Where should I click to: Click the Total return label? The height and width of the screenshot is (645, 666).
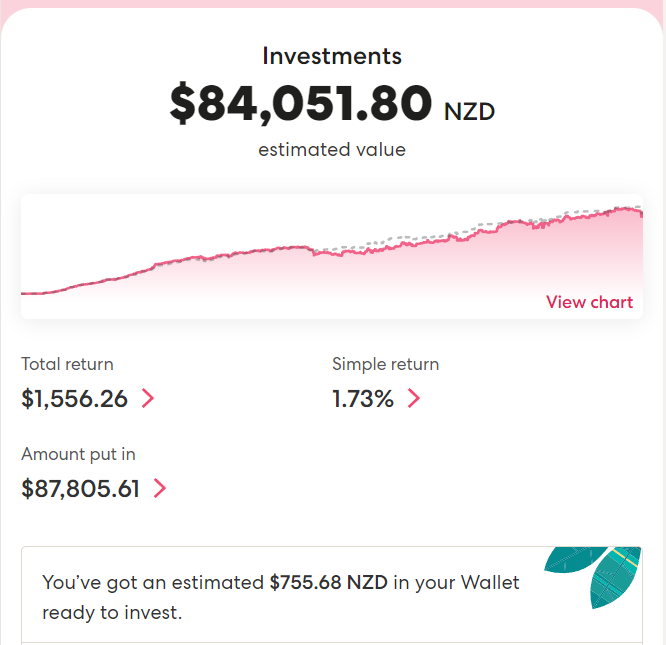click(67, 364)
